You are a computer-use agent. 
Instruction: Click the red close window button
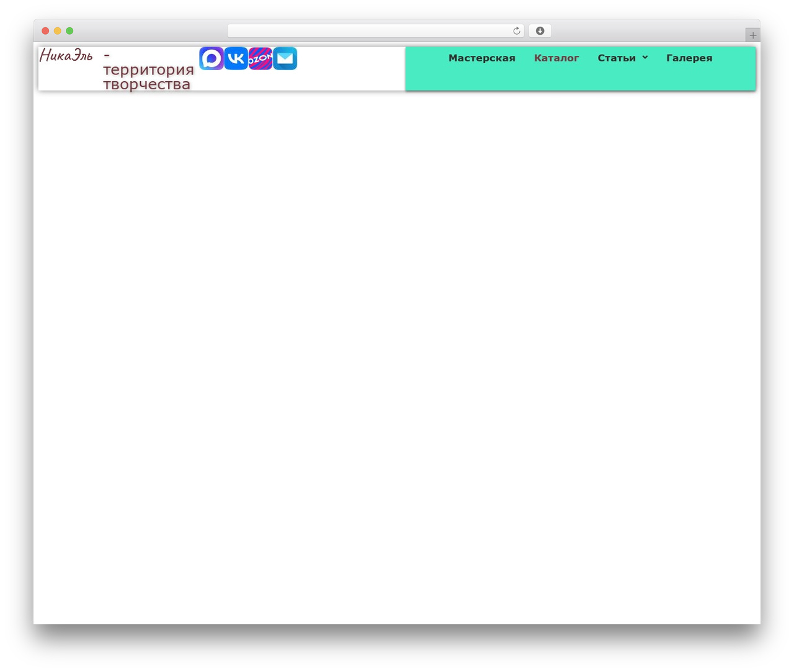[45, 31]
